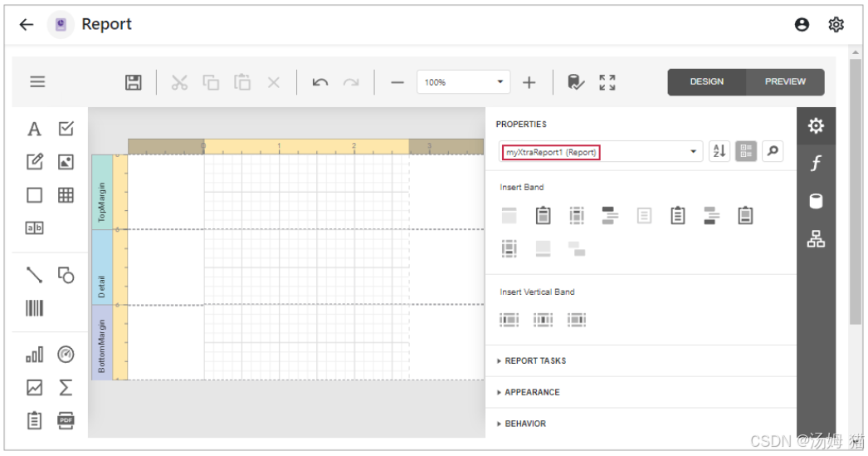The image size is (868, 456).
Task: Open the Expressions (f) side panel tab
Action: click(816, 164)
